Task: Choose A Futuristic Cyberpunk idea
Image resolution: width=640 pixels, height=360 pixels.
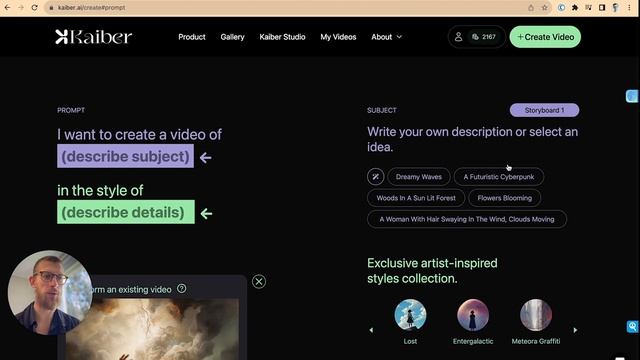Action: coord(498,177)
